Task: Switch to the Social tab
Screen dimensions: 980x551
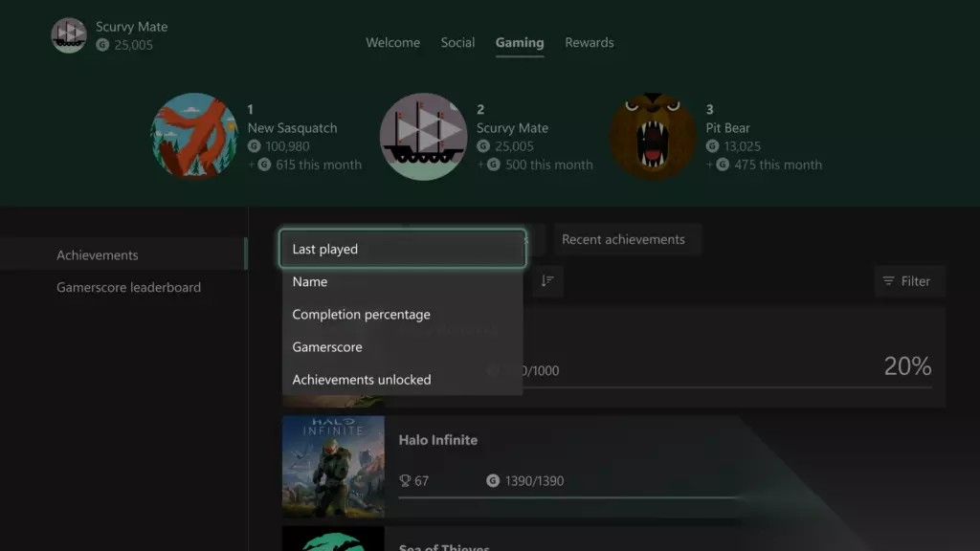Action: (457, 42)
